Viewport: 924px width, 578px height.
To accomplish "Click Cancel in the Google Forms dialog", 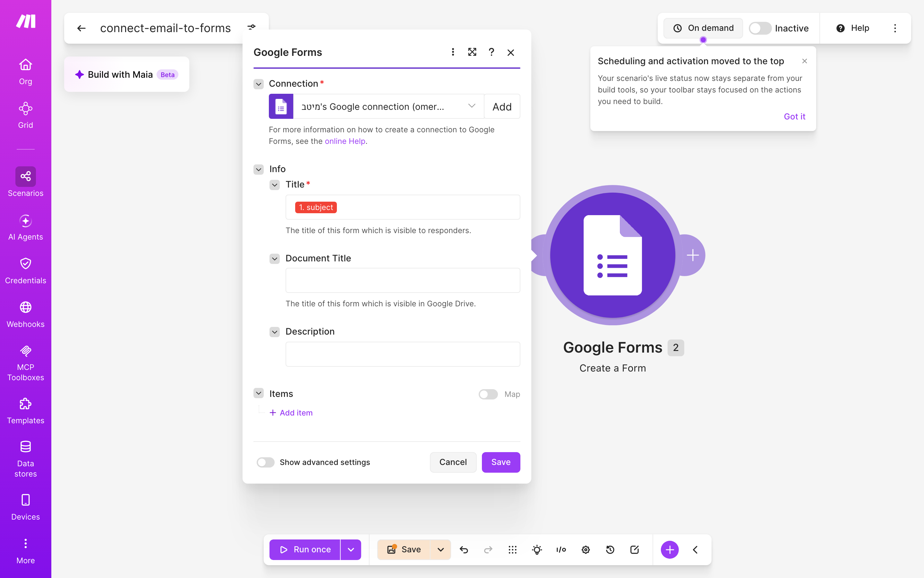I will click(453, 462).
